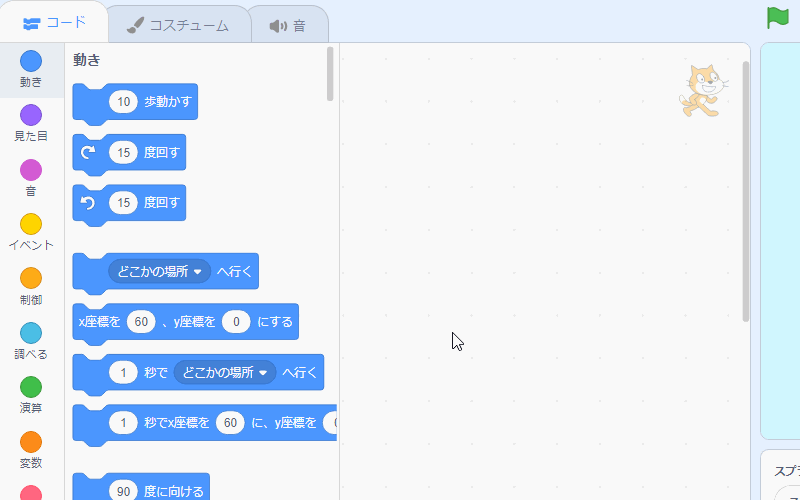Edit seconds value in 秒でx座標を block
This screenshot has width=800, height=500.
click(x=123, y=423)
